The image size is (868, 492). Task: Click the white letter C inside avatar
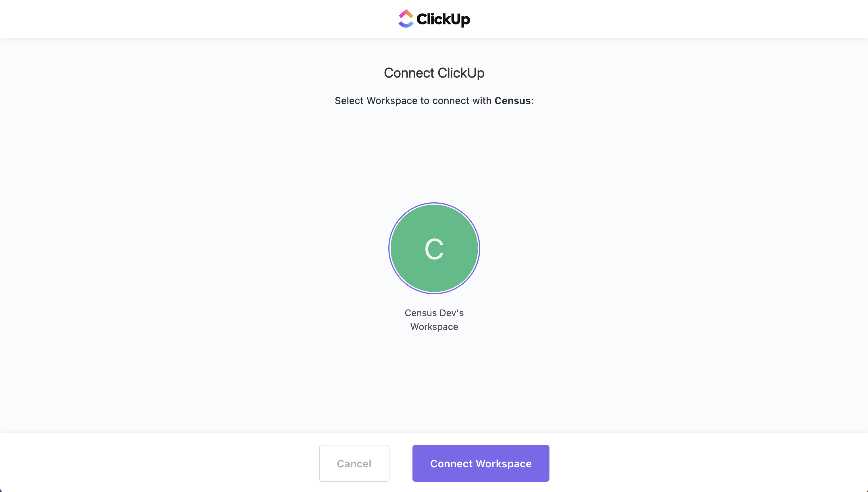434,249
